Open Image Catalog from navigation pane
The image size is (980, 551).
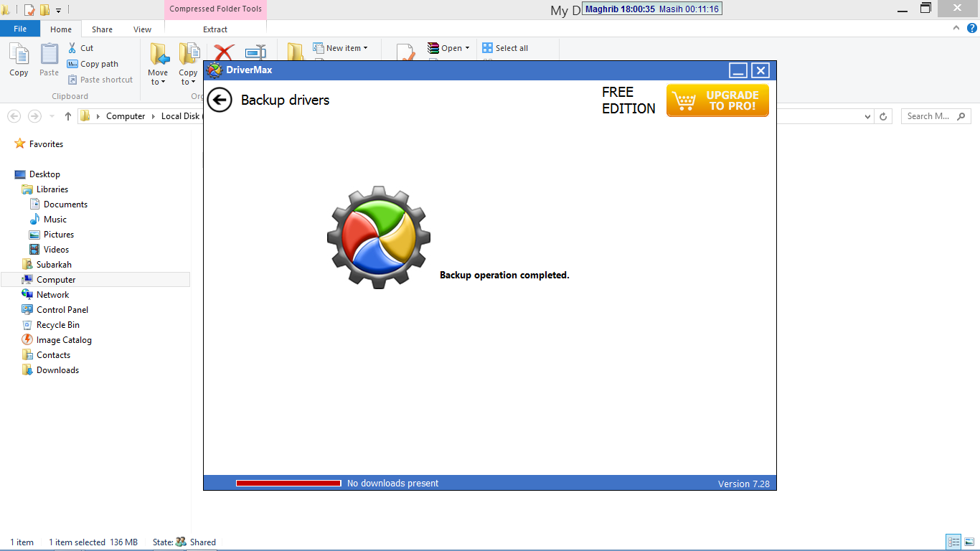[64, 340]
